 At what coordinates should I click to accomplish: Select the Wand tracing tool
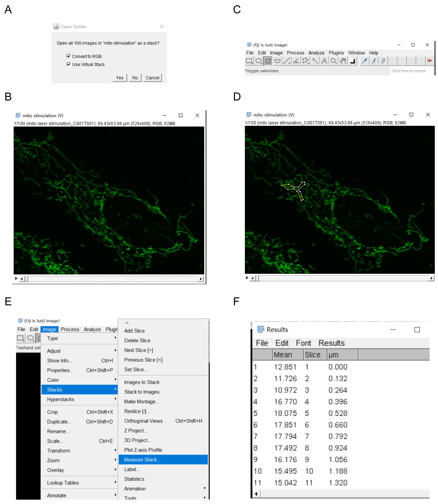[315, 61]
